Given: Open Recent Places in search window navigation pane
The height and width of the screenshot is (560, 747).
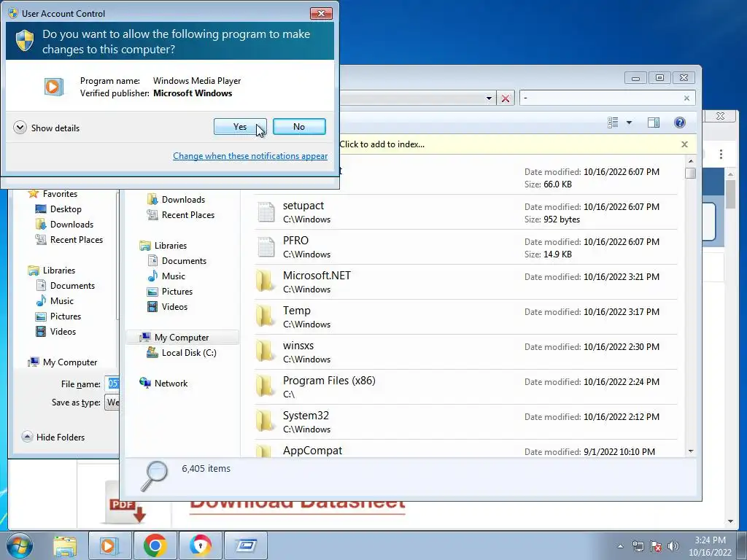Looking at the screenshot, I should [182, 215].
